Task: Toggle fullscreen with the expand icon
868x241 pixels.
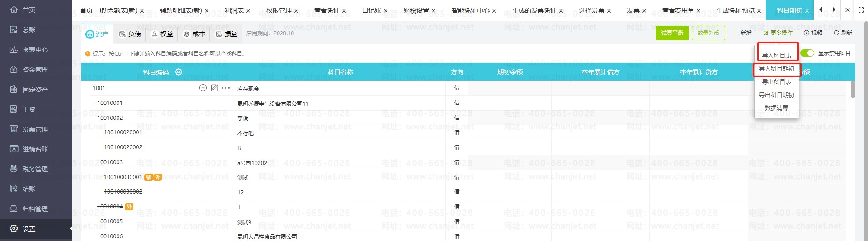Action: [x=861, y=10]
